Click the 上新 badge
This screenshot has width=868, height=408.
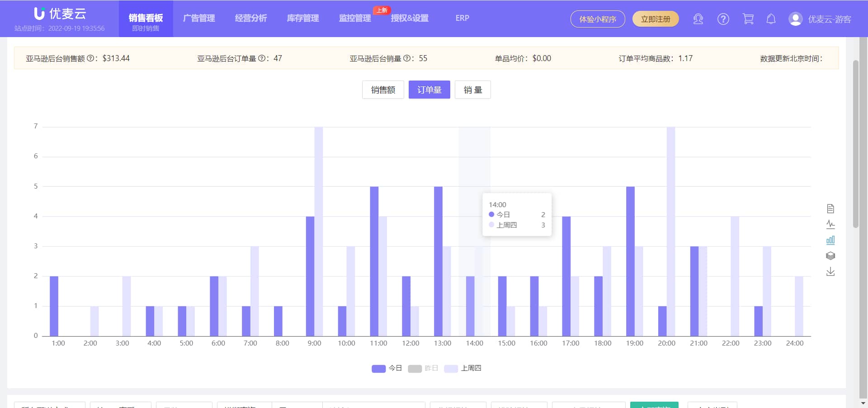(382, 10)
